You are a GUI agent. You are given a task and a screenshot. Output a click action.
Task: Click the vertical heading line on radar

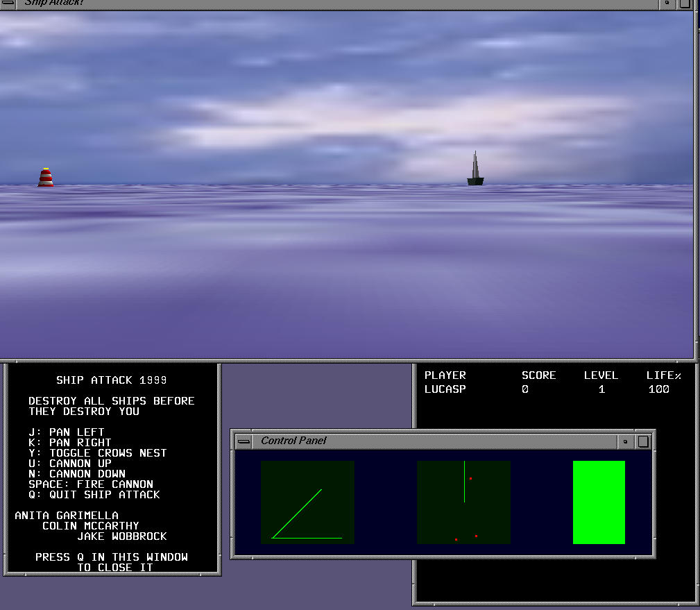(x=464, y=481)
